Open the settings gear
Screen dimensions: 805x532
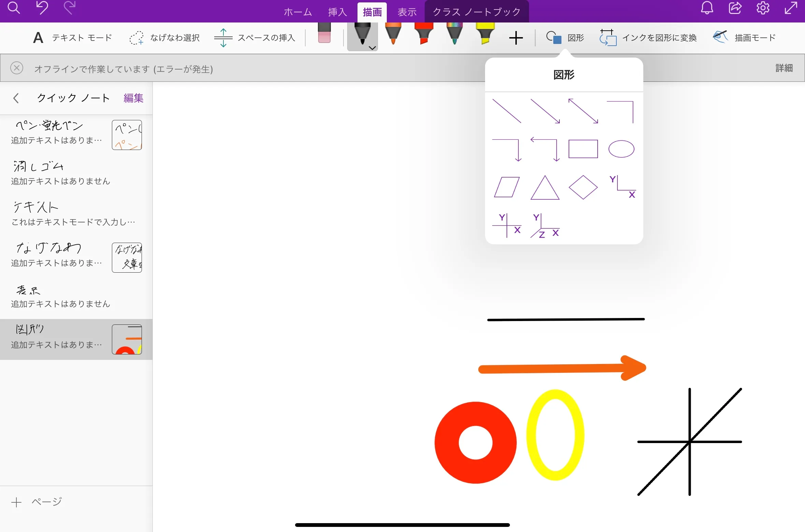[x=763, y=8]
